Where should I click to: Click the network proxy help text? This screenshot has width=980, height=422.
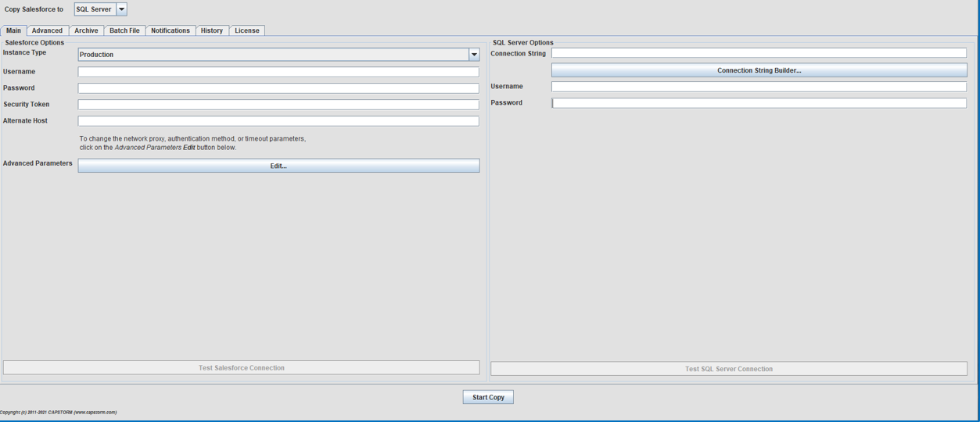pos(192,143)
